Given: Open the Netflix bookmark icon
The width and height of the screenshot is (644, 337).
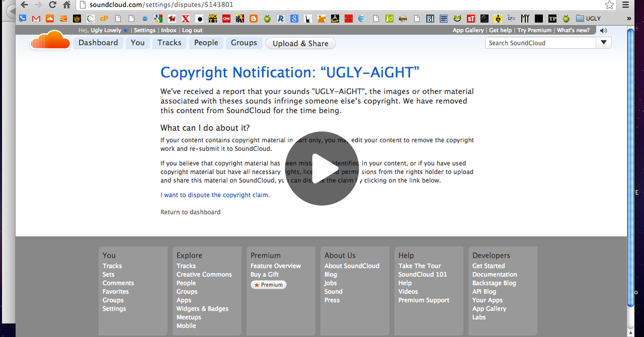Looking at the screenshot, I should [x=348, y=19].
